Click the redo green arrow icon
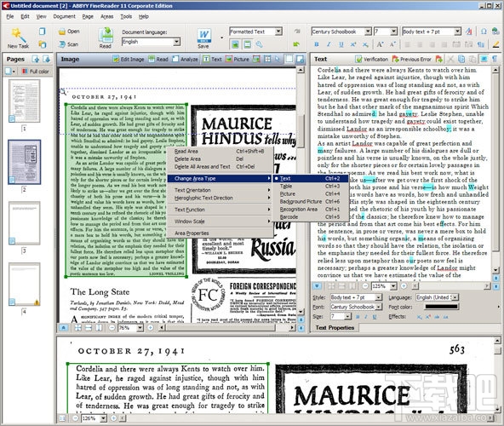The height and width of the screenshot is (426, 504). [x=296, y=44]
